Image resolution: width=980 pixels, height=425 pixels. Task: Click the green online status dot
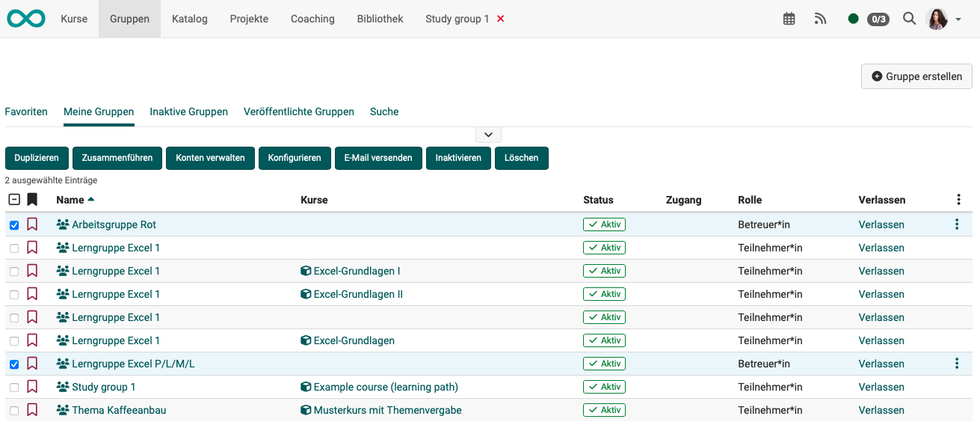pyautogui.click(x=854, y=19)
